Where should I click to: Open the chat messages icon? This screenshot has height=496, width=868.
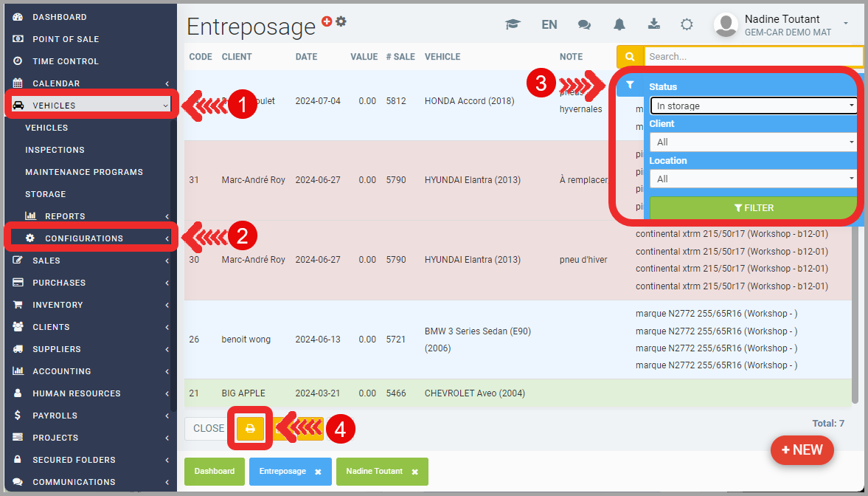coord(584,24)
